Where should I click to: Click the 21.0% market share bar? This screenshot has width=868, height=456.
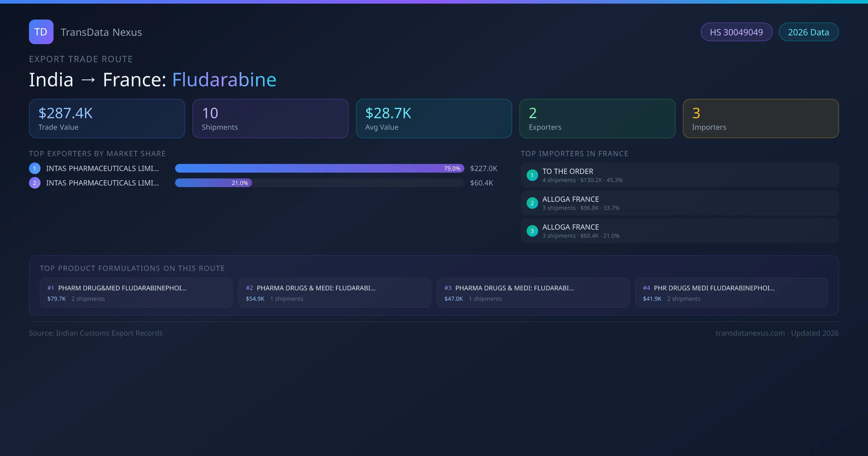[x=213, y=183]
